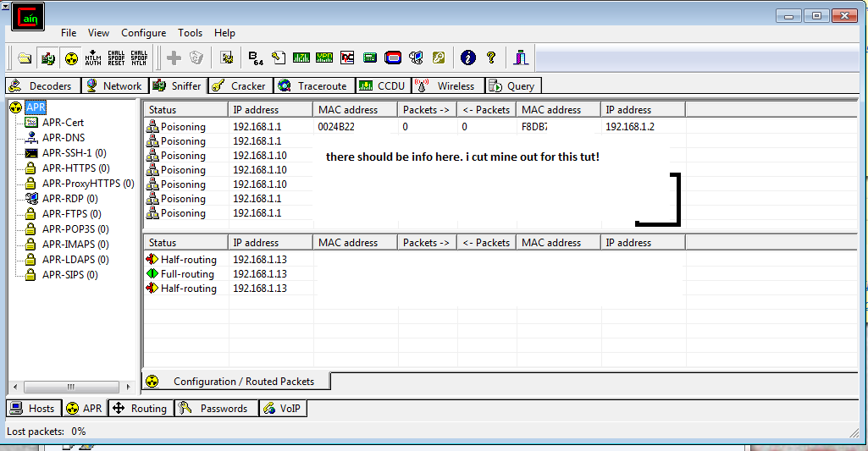
Task: Open the Help menu
Action: (x=224, y=33)
